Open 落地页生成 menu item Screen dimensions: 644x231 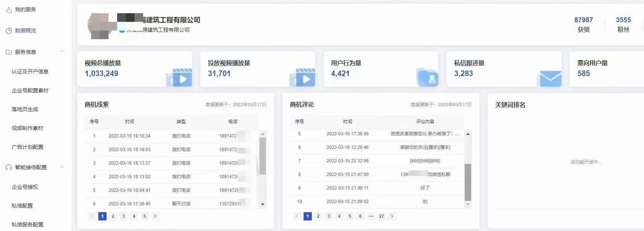25,109
